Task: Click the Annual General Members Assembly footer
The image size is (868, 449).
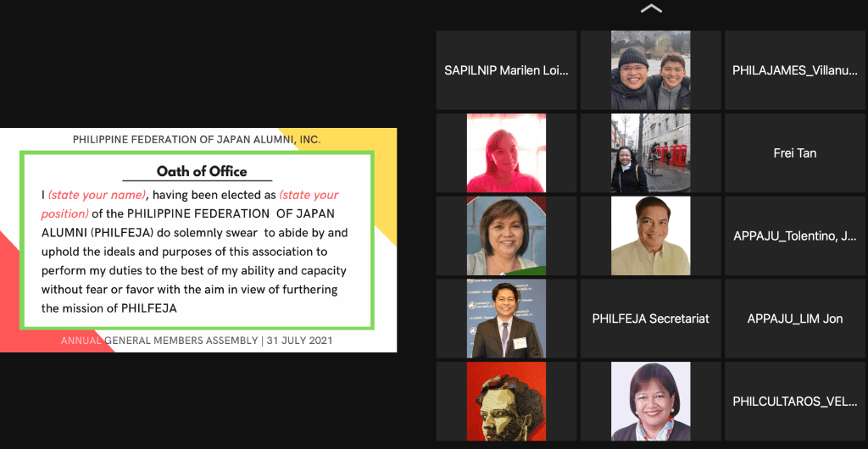Action: tap(197, 341)
